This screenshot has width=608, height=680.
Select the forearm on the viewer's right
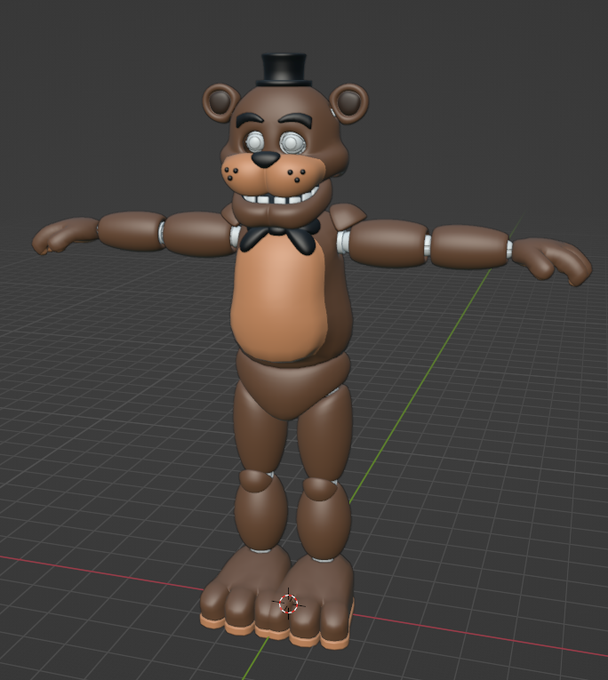470,245
